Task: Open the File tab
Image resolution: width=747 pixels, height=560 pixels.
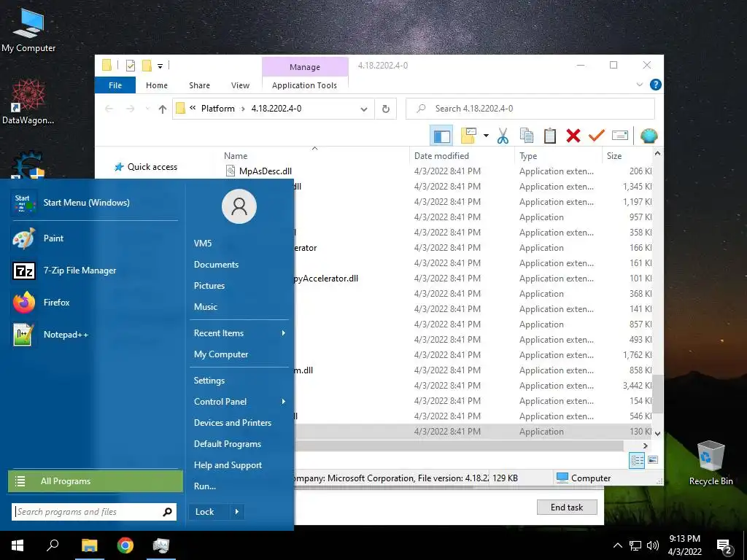Action: 115,85
